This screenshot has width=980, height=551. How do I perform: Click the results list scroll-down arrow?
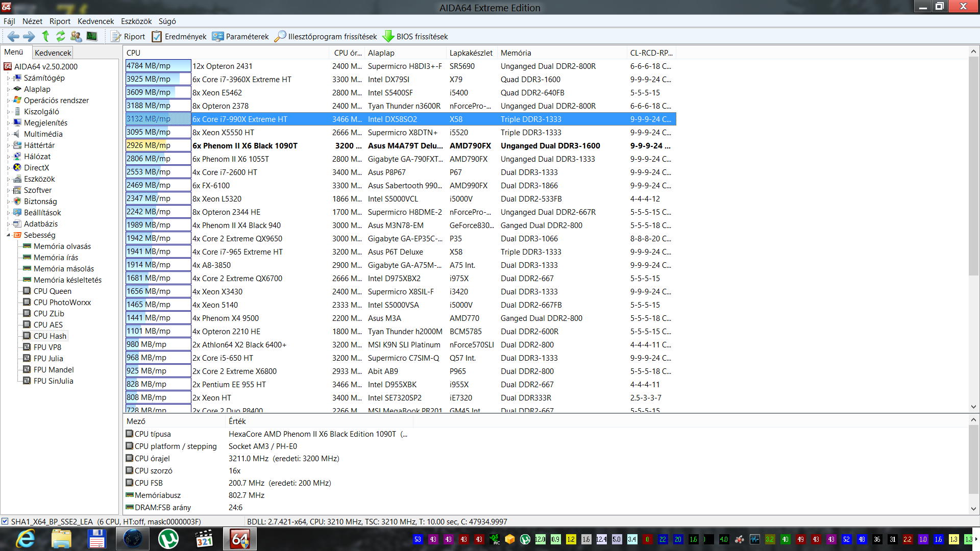pyautogui.click(x=973, y=407)
